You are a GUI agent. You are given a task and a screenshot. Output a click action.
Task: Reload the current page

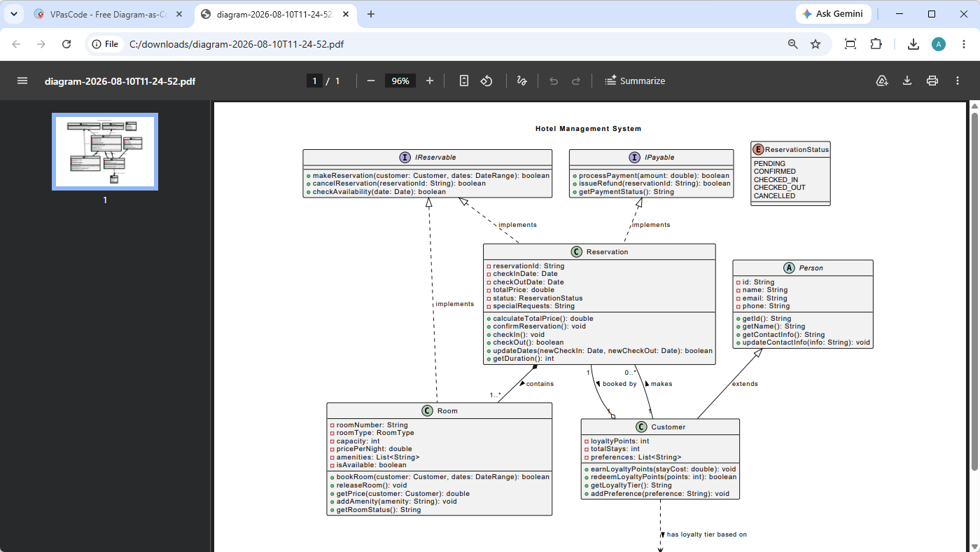click(66, 44)
